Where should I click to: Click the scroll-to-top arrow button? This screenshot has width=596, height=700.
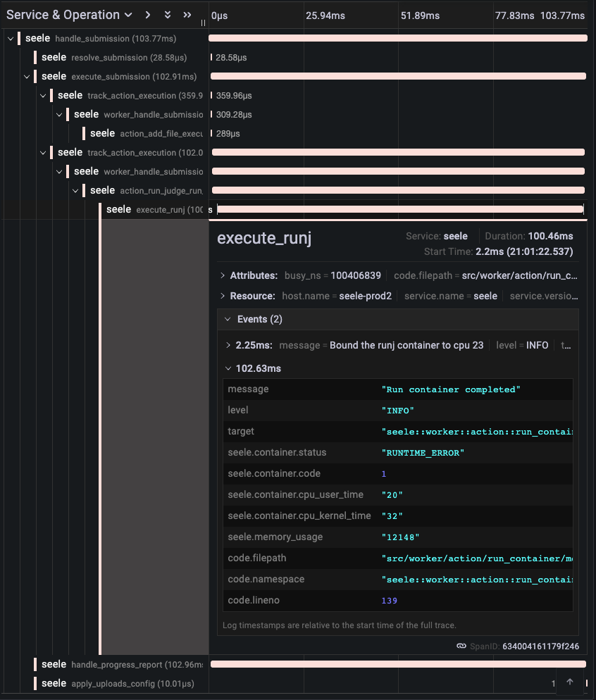click(x=570, y=682)
